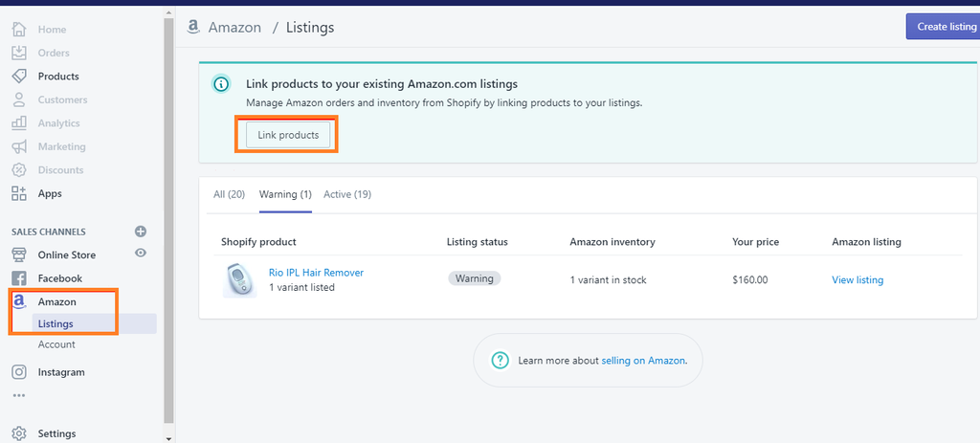Click the question mark help icon

point(500,361)
